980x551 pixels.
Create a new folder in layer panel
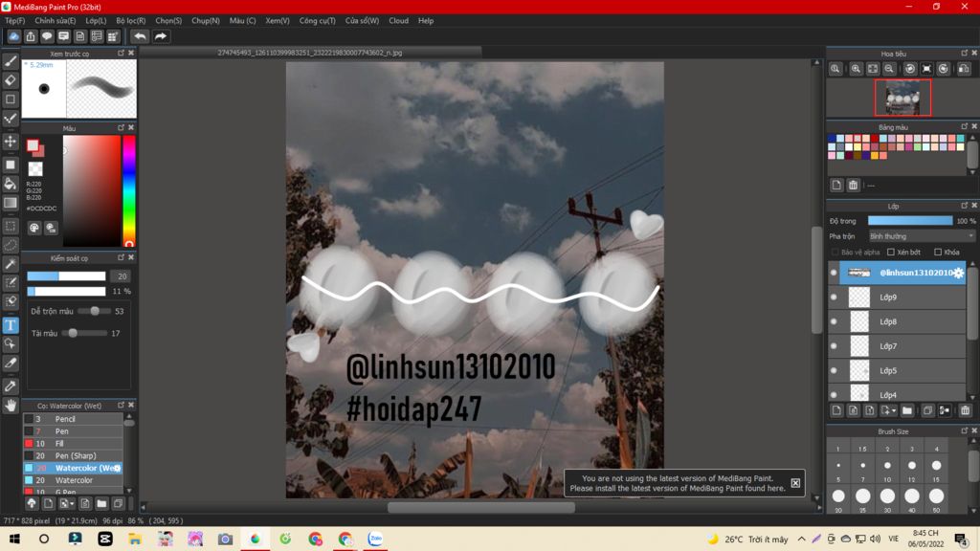tap(907, 410)
